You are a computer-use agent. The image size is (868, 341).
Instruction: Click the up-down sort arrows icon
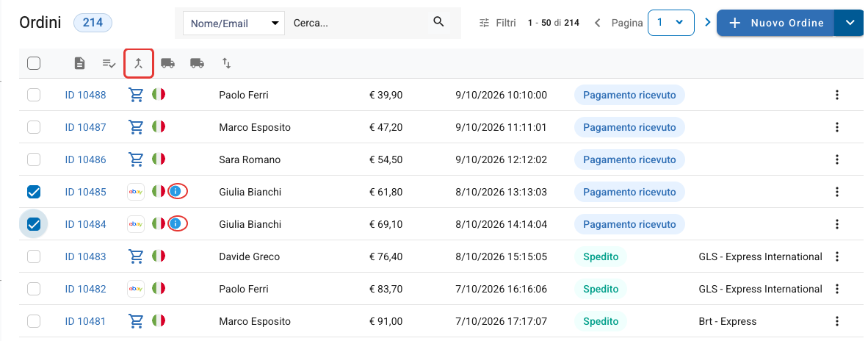click(226, 63)
